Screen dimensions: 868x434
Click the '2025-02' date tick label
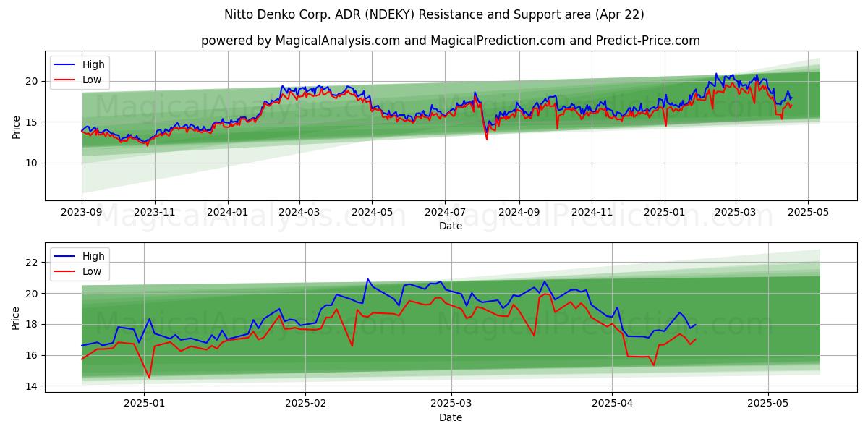click(x=305, y=404)
